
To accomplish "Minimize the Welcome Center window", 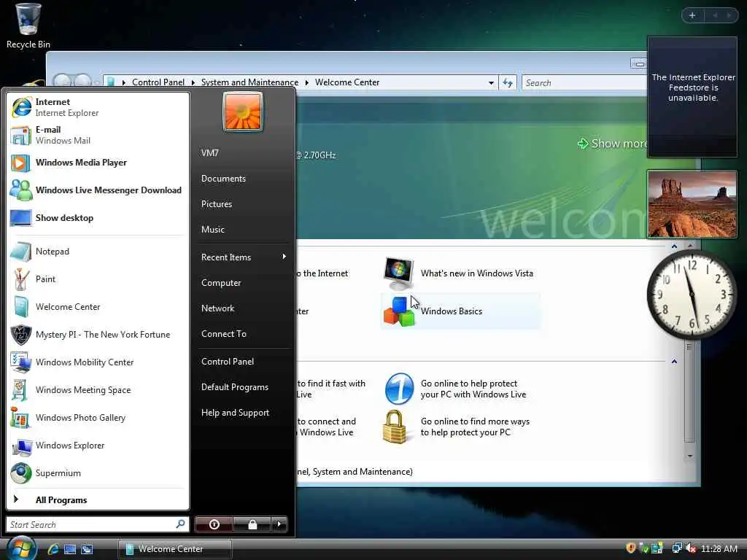I will [638, 63].
